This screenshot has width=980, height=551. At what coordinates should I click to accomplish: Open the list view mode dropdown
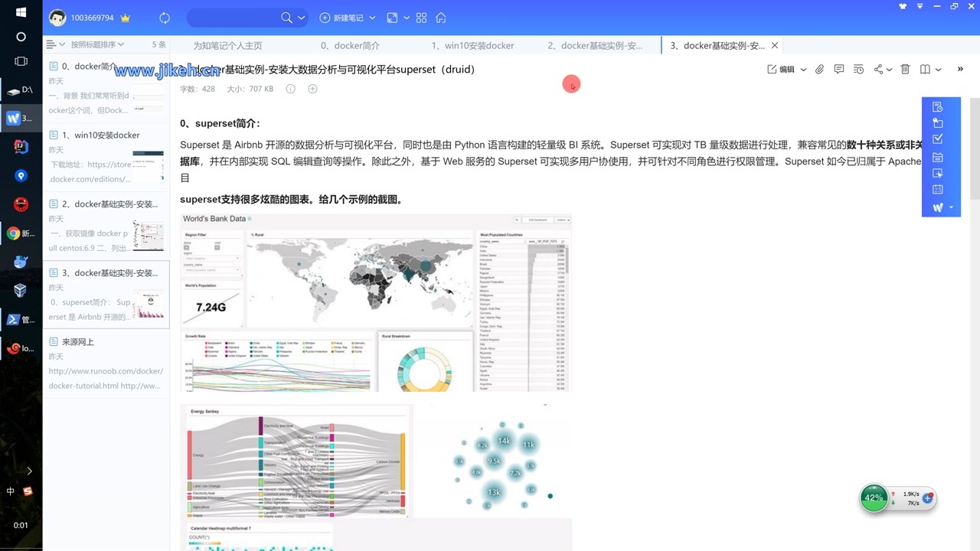tap(55, 44)
